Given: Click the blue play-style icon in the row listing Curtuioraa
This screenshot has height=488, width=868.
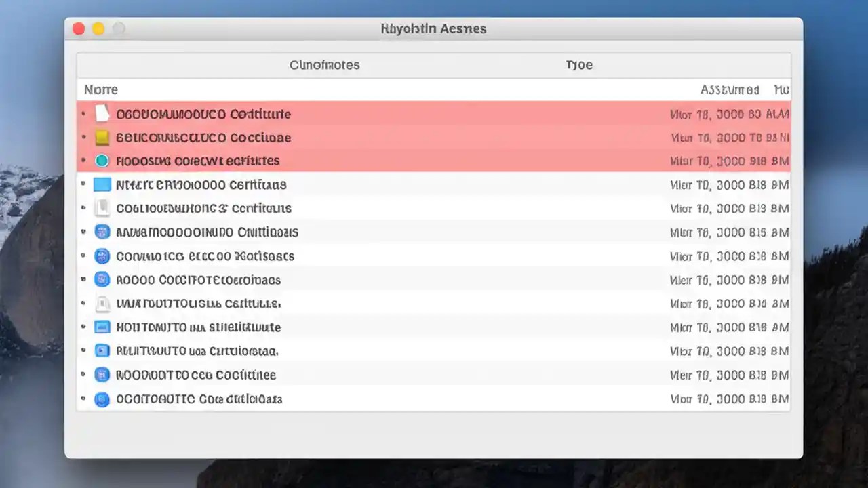Looking at the screenshot, I should pos(102,350).
